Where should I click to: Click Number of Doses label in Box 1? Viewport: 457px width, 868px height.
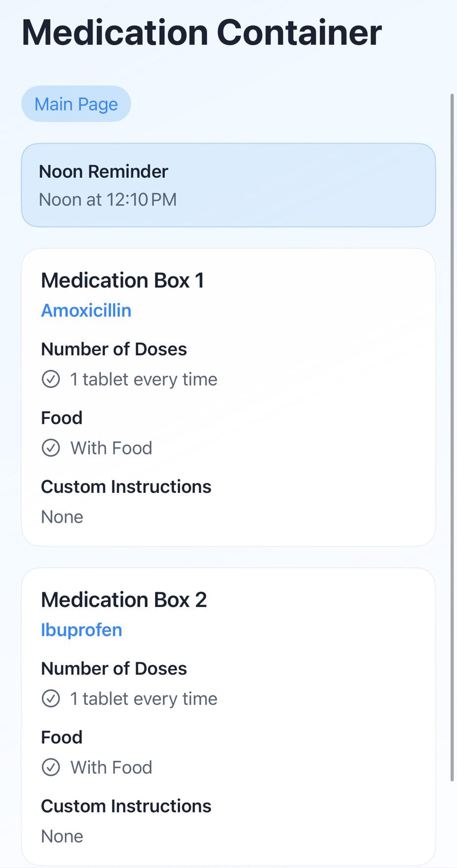114,349
